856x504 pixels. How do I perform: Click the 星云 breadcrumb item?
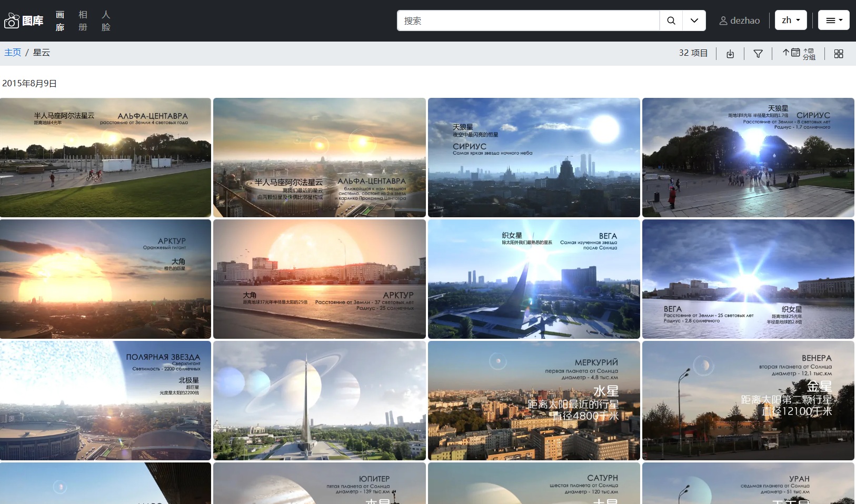click(x=42, y=53)
